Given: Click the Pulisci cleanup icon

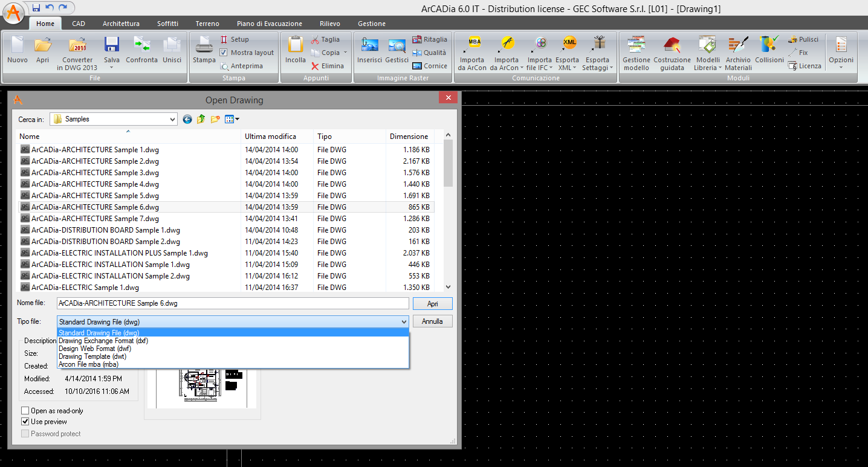Looking at the screenshot, I should [792, 40].
